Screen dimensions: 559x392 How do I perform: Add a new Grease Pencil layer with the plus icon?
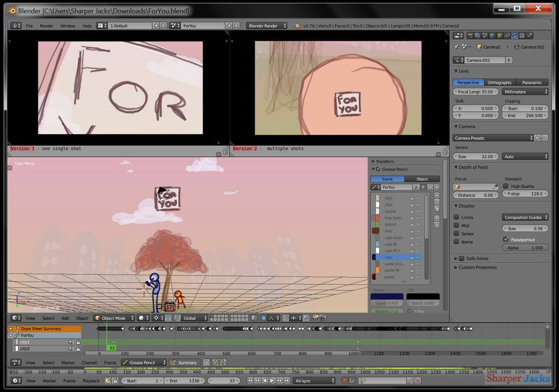[x=437, y=195]
